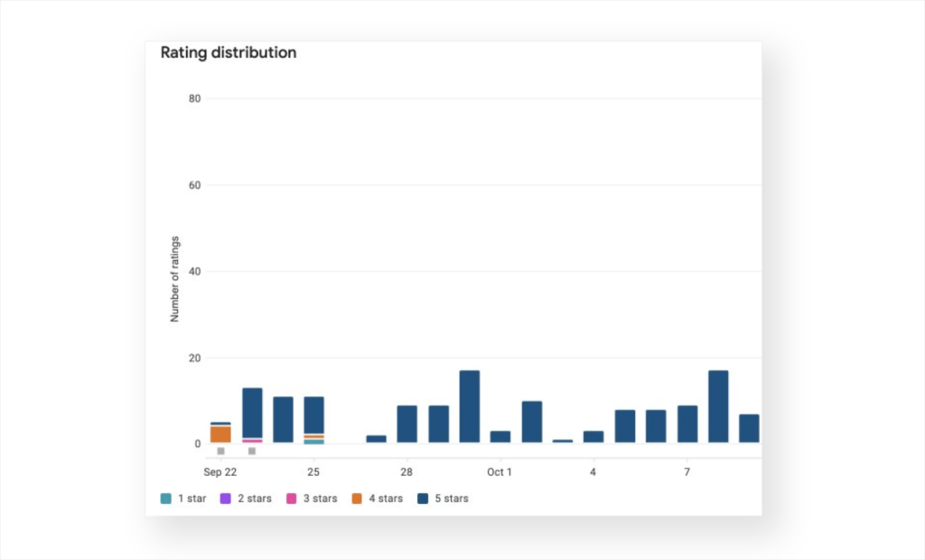The width and height of the screenshot is (925, 560).
Task: Select the bar above the 28 axis label
Action: (407, 425)
